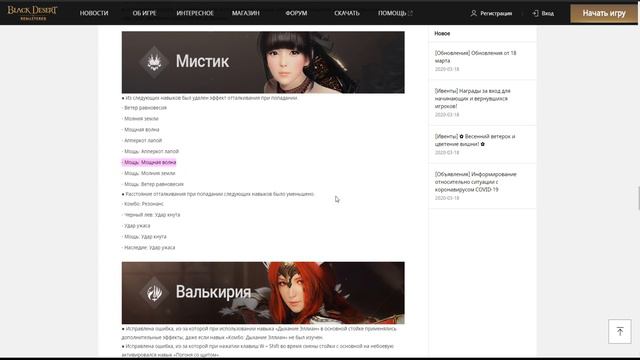Click the Новое sidebar heading
Screen dimensions: 640x360
(442, 33)
